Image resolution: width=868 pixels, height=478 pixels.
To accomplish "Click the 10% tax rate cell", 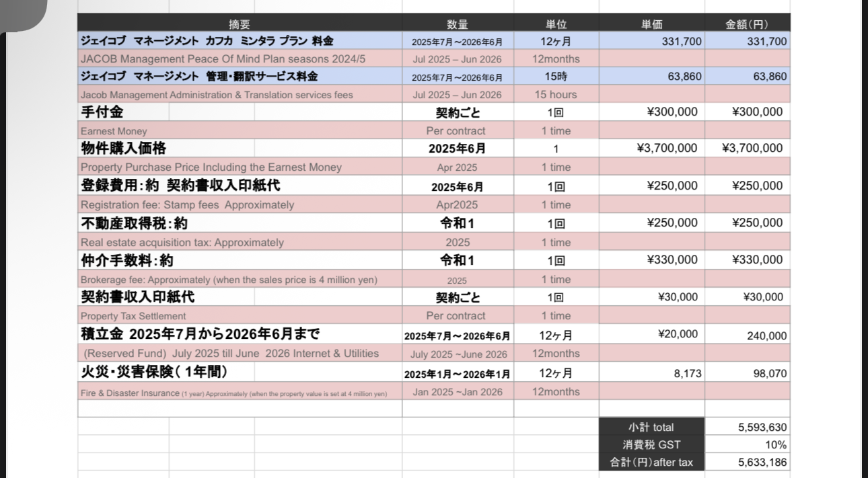I will click(747, 444).
